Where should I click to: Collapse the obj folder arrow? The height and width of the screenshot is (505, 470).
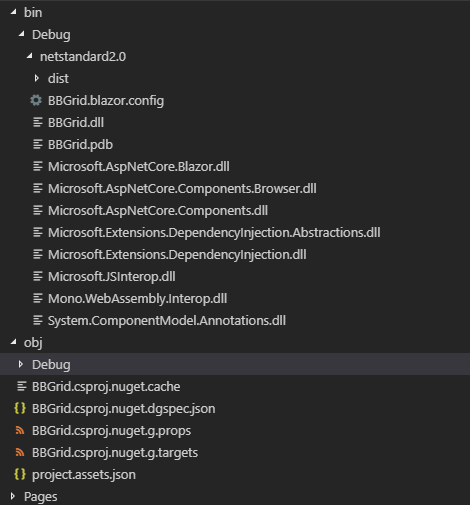[14, 342]
